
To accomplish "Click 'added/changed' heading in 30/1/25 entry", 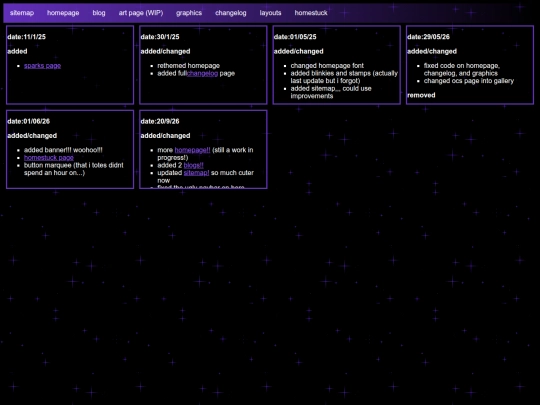I will pyautogui.click(x=165, y=51).
